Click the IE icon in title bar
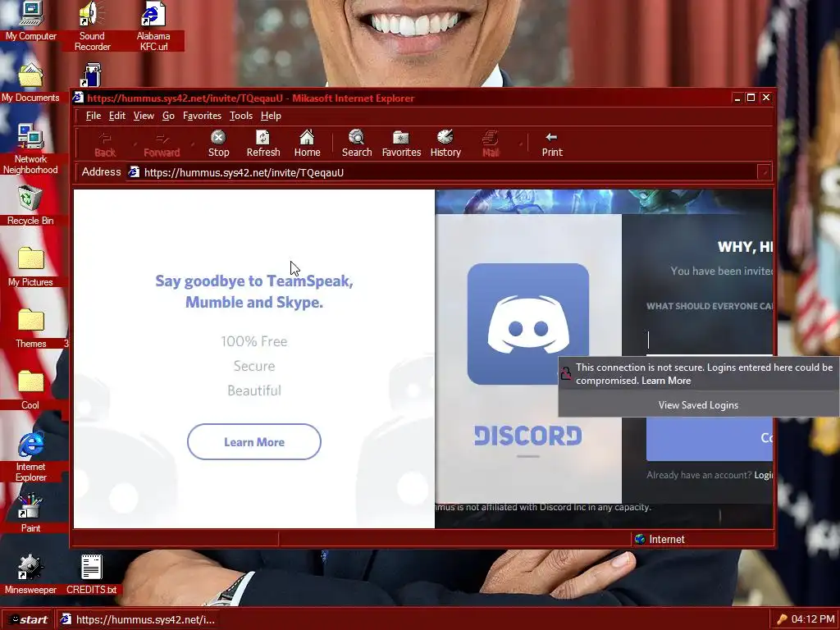 click(78, 98)
